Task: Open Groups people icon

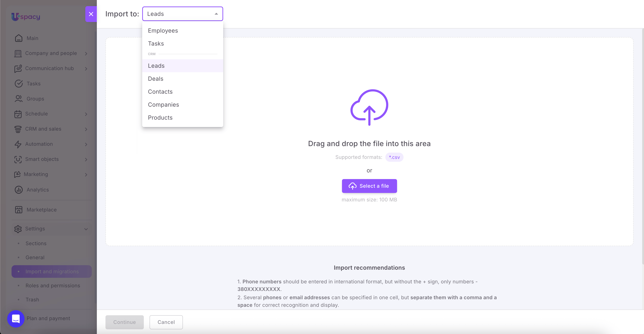Action: pyautogui.click(x=19, y=99)
